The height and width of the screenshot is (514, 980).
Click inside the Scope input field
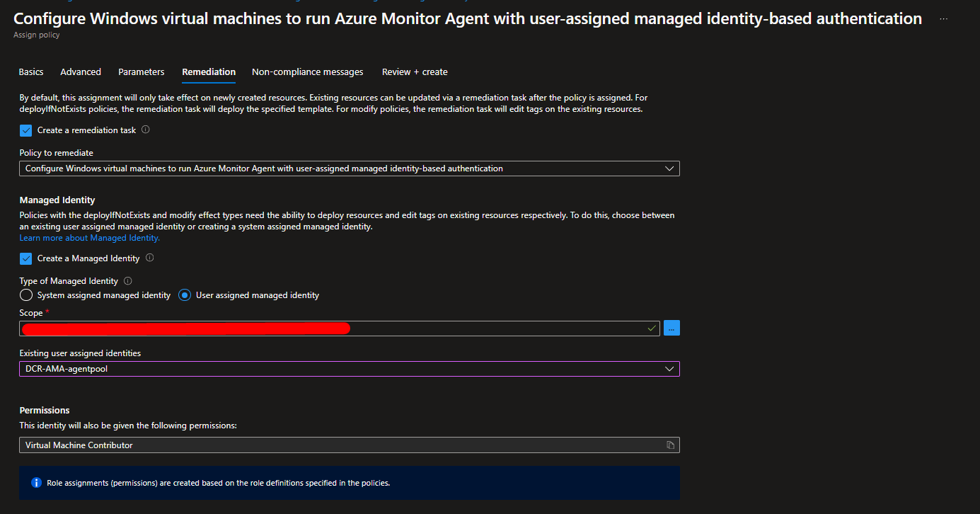pyautogui.click(x=495, y=329)
